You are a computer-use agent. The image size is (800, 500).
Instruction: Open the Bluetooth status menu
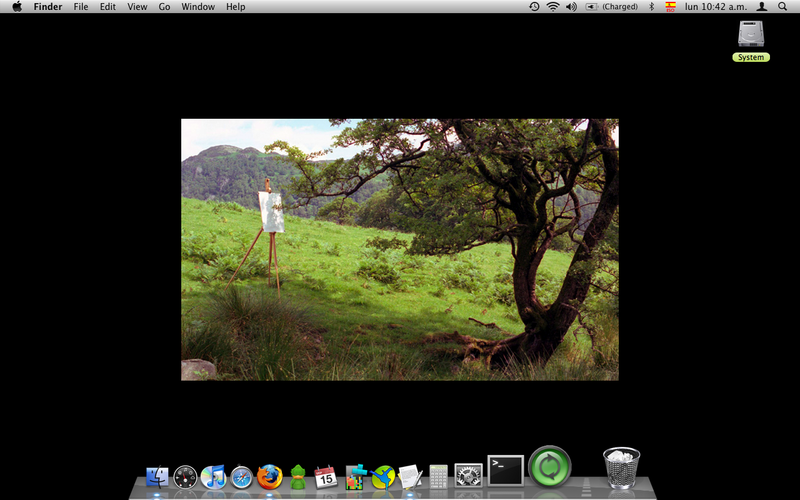coord(651,7)
